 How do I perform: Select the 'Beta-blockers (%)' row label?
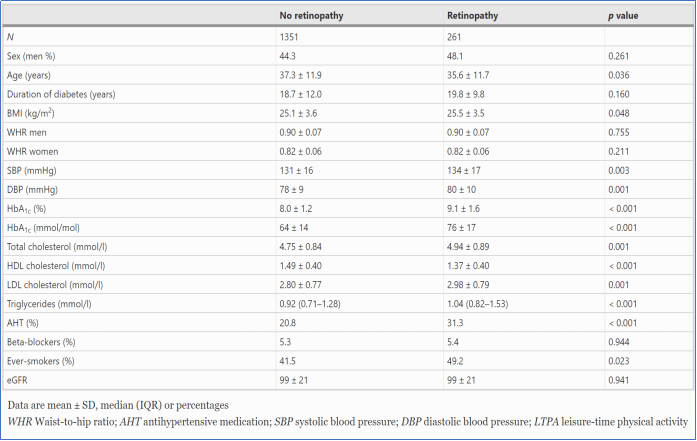41,342
